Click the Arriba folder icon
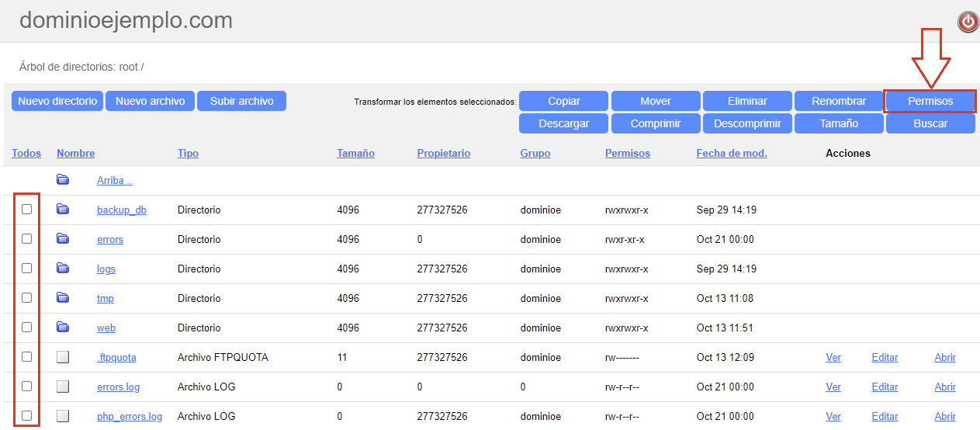 click(63, 179)
